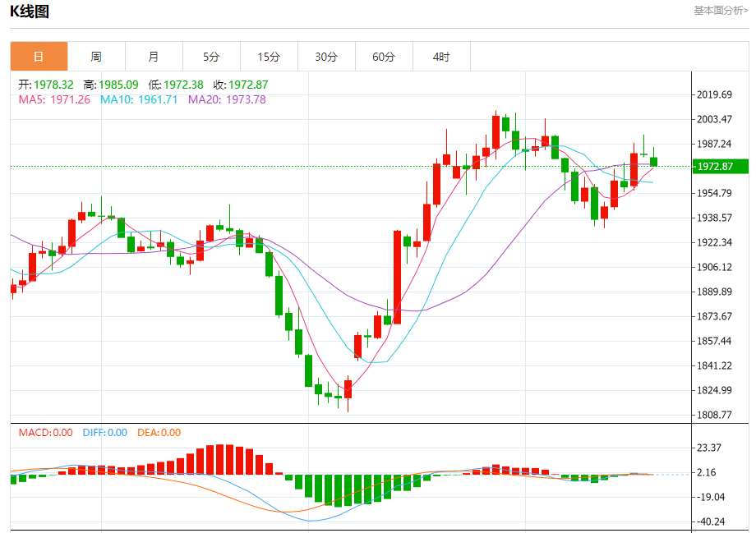The width and height of the screenshot is (756, 533).
Task: Click the 1922.34 price axis label
Action: 714,242
